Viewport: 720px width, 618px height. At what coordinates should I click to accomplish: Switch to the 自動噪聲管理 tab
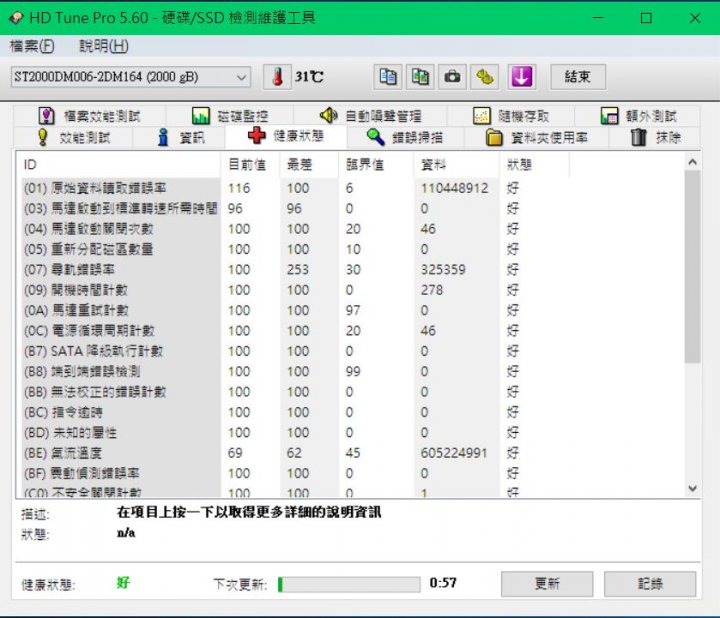click(x=370, y=116)
